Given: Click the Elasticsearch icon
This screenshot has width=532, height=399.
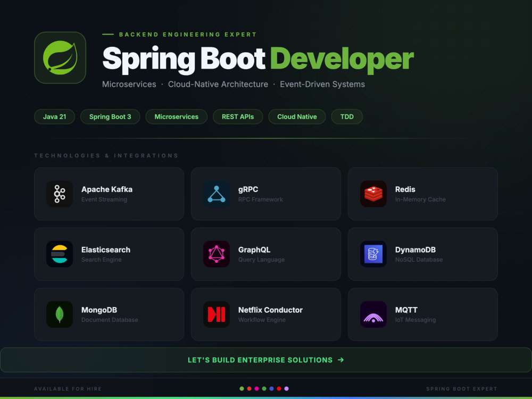Looking at the screenshot, I should pyautogui.click(x=60, y=254).
